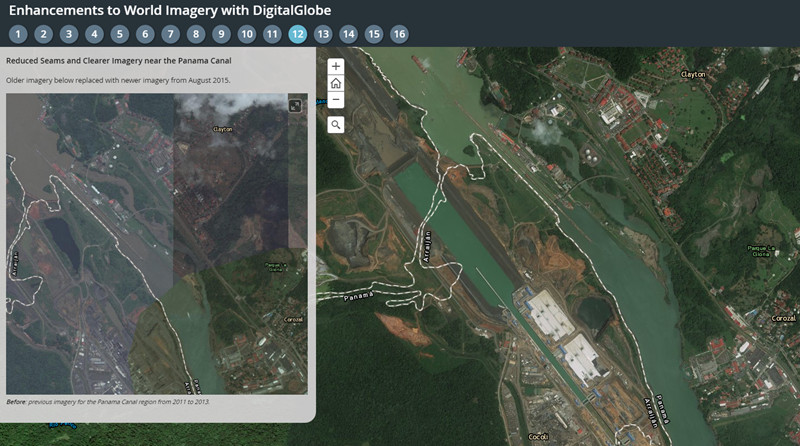The image size is (800, 446).
Task: Go to story entry 1
Action: click(18, 34)
